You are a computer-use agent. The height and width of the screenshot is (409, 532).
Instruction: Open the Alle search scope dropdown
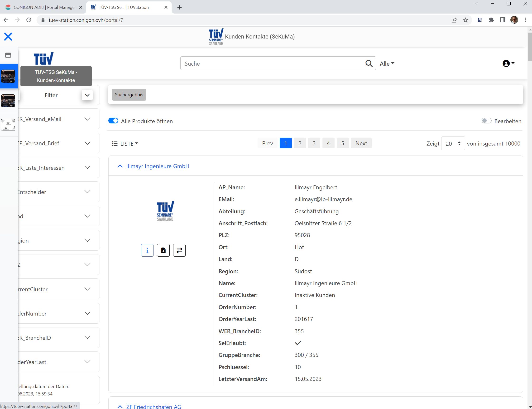387,63
